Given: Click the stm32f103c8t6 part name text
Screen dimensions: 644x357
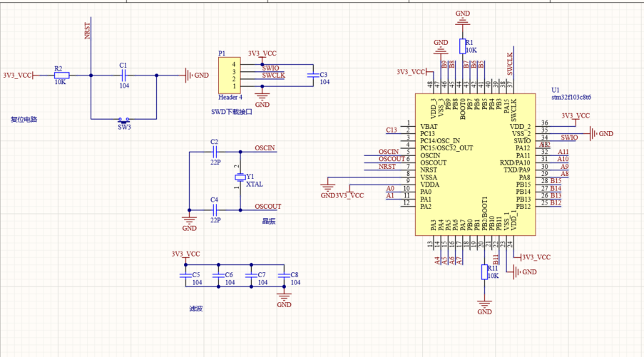Looking at the screenshot, I should tap(571, 97).
